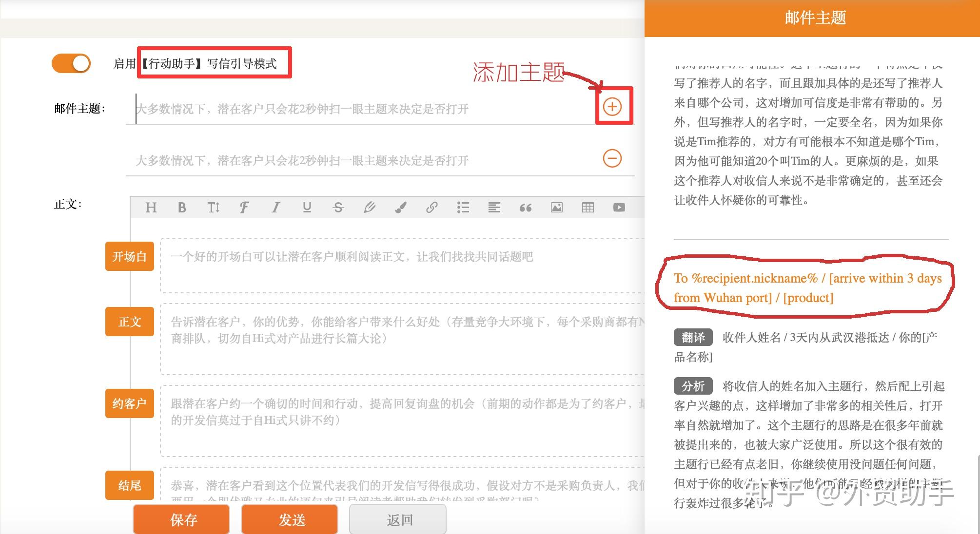
Task: Toggle the 行动助手 guide mode switch
Action: tap(71, 64)
